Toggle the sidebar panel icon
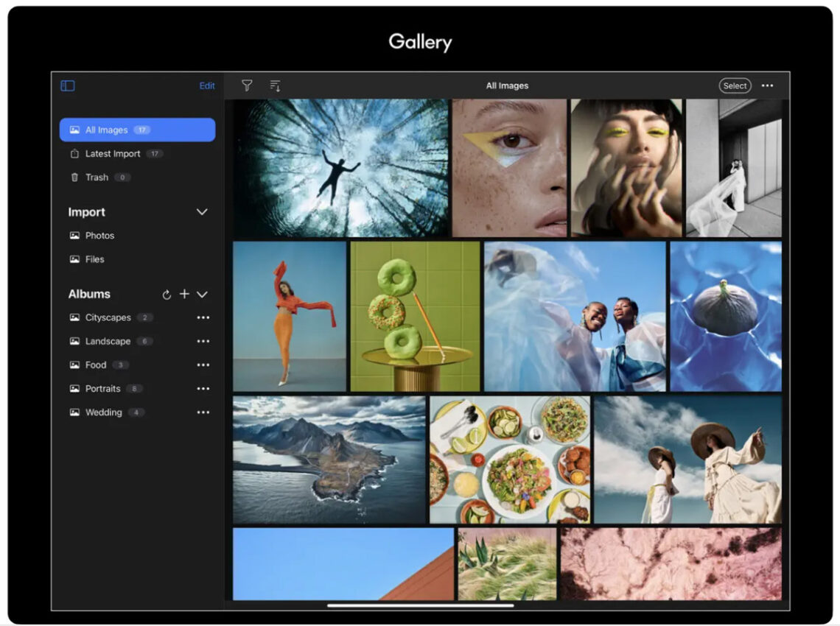The image size is (840, 626). (68, 86)
